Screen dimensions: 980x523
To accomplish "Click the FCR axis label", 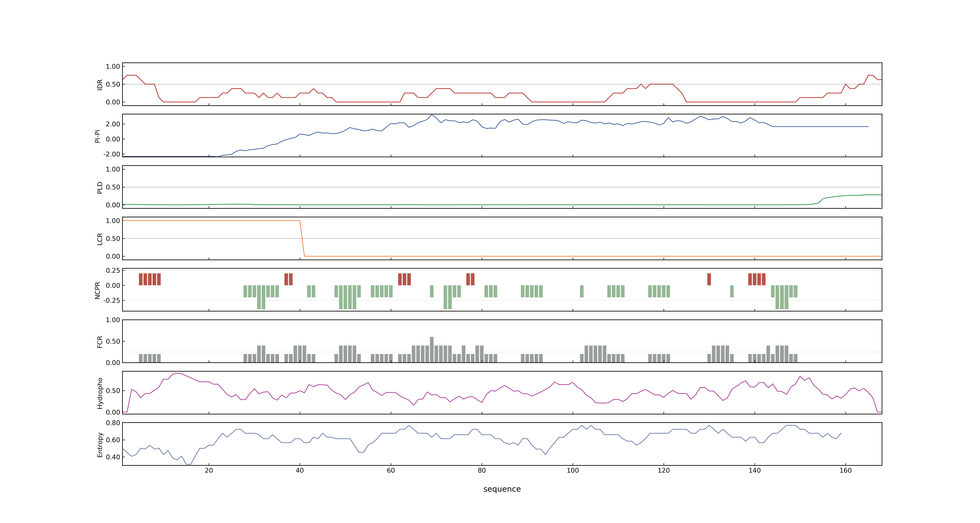I will [100, 341].
